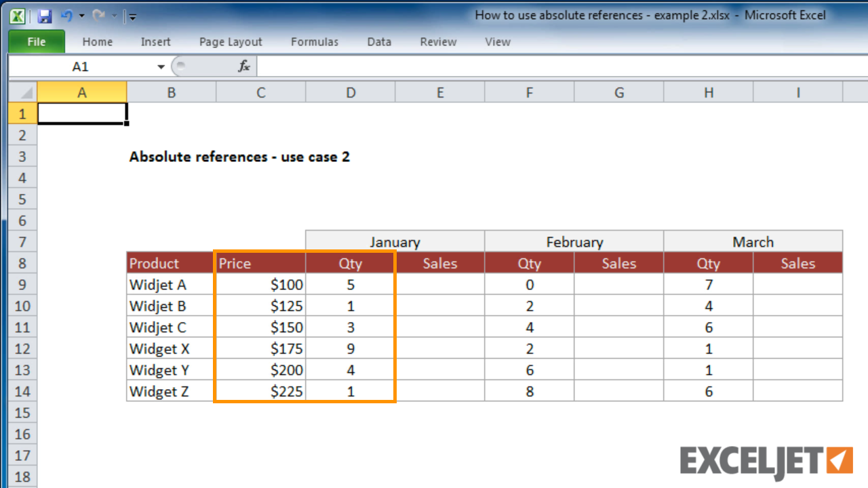The height and width of the screenshot is (488, 868).
Task: Open Customize Quick Access Toolbar dropdown
Action: 132,16
